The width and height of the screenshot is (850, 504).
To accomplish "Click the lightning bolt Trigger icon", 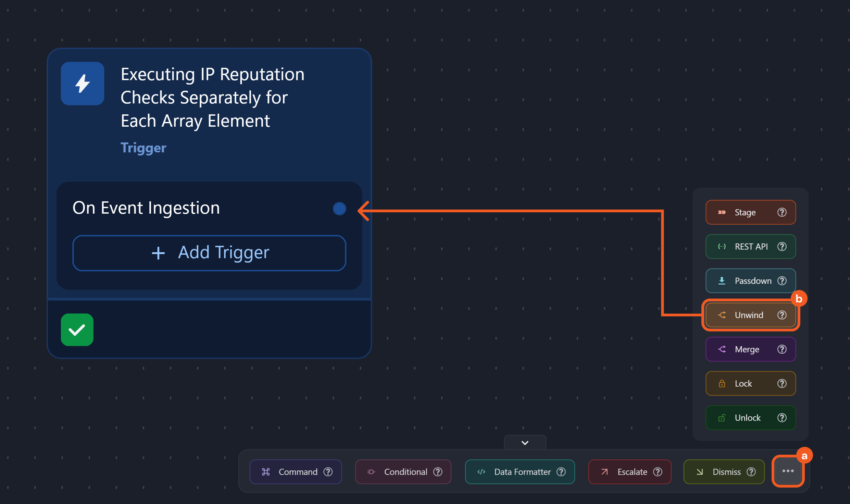I will point(83,84).
